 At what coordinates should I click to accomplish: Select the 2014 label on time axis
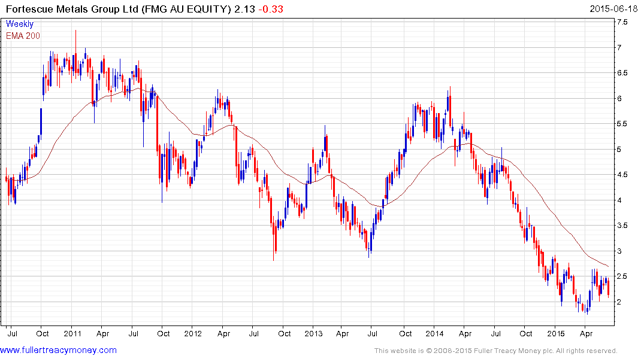[x=434, y=333]
